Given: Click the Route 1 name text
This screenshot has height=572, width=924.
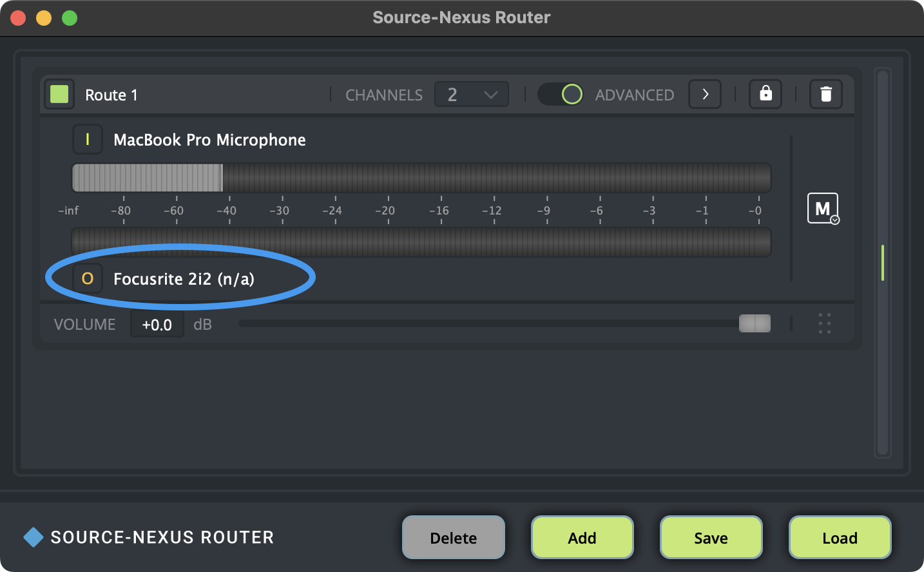Looking at the screenshot, I should tap(111, 95).
